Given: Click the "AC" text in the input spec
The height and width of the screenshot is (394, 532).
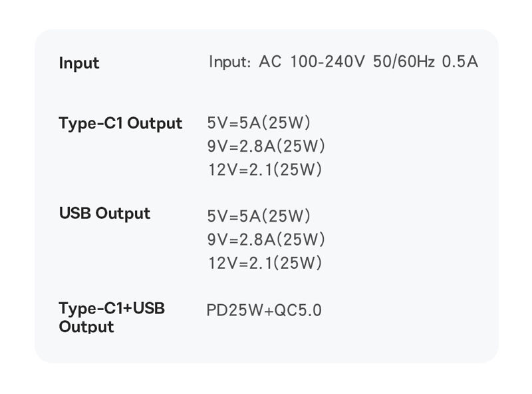Looking at the screenshot, I should coord(271,62).
